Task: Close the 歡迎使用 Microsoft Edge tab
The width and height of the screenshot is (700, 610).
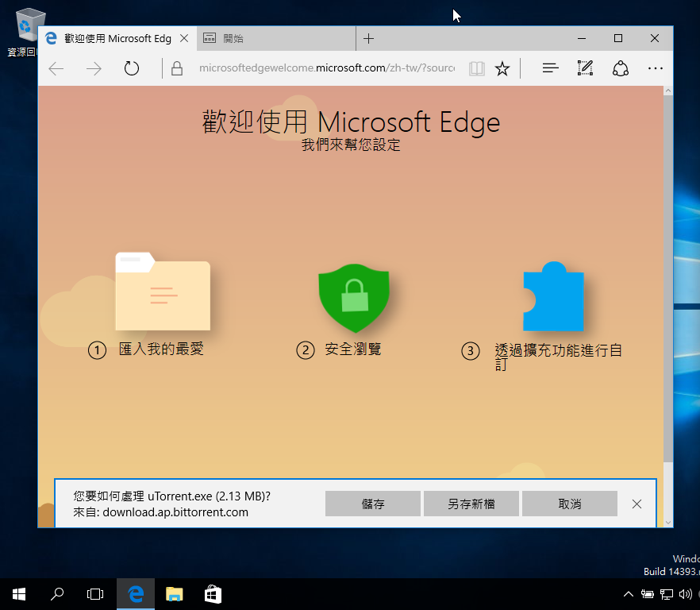Action: point(184,38)
